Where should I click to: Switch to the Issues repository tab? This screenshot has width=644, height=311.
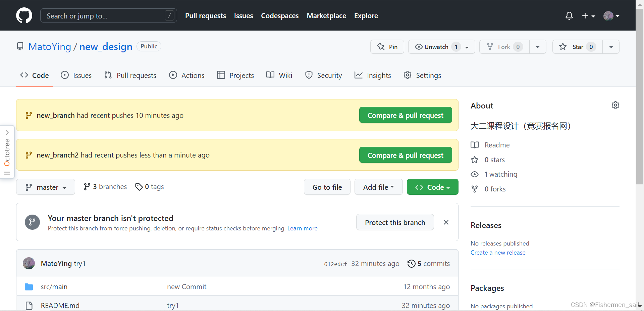(x=76, y=75)
